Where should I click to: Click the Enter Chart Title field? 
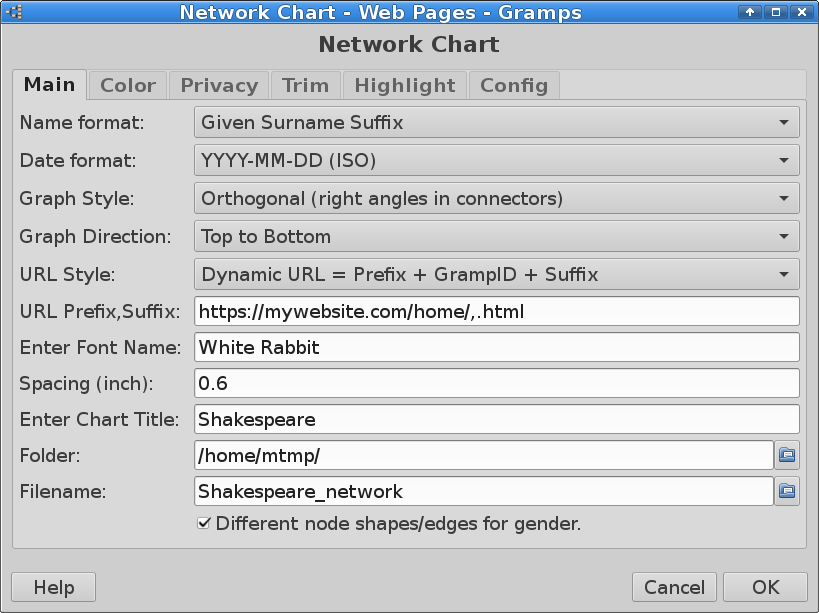(x=497, y=420)
